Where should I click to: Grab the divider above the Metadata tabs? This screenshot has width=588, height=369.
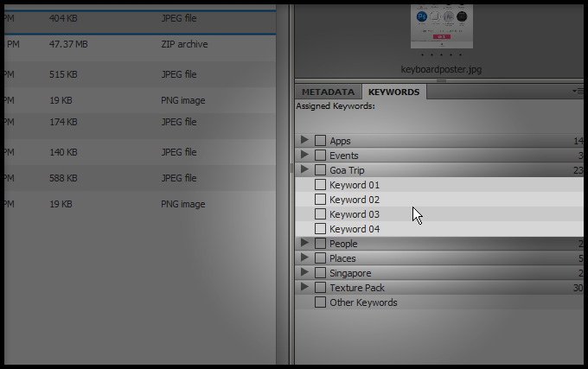440,80
